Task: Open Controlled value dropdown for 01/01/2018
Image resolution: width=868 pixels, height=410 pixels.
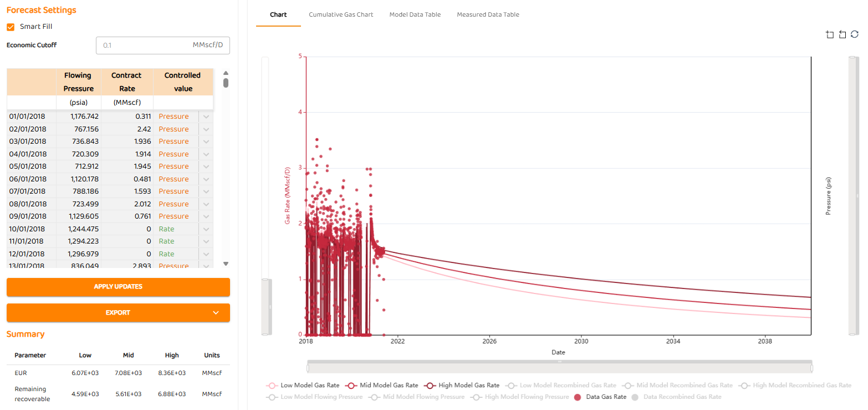Action: tap(206, 117)
